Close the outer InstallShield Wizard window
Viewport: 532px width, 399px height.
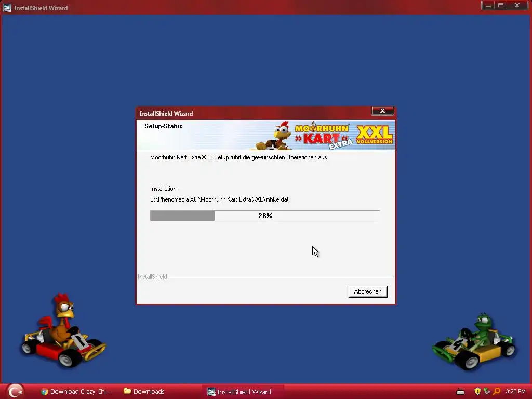click(517, 5)
